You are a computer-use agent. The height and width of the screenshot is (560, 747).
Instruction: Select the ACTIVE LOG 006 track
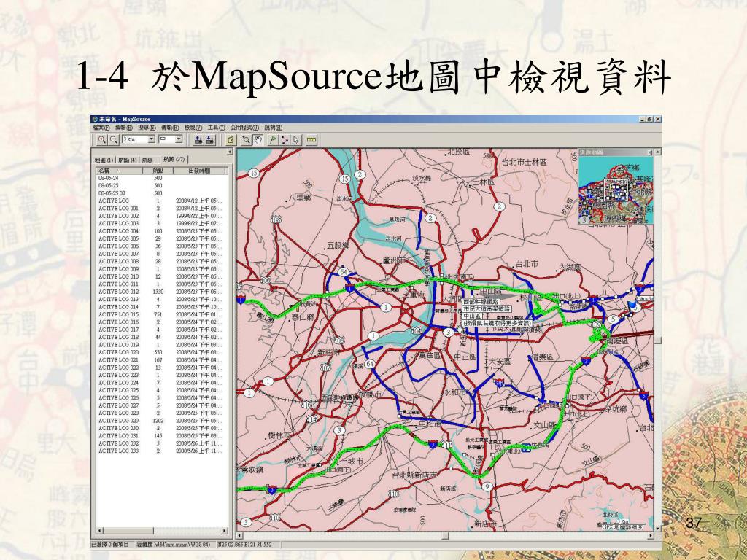[x=161, y=246]
